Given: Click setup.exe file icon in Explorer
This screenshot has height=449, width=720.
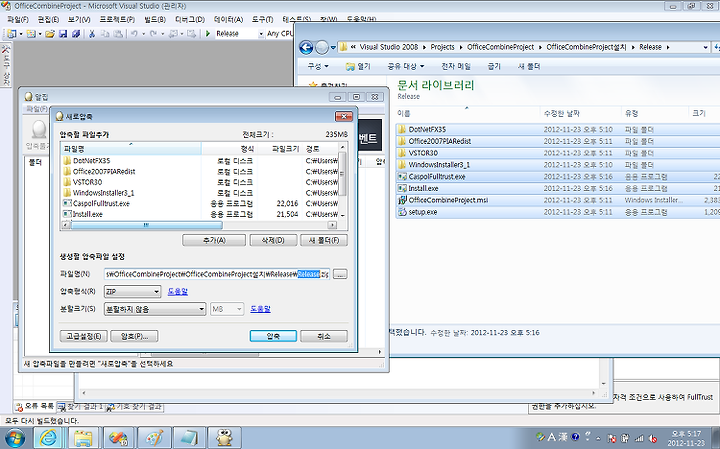Looking at the screenshot, I should coord(402,212).
